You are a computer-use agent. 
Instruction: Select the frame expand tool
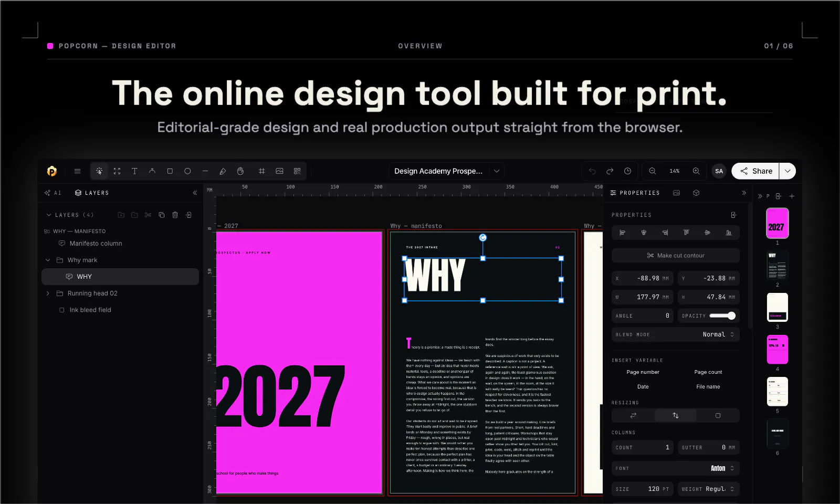[x=117, y=171]
